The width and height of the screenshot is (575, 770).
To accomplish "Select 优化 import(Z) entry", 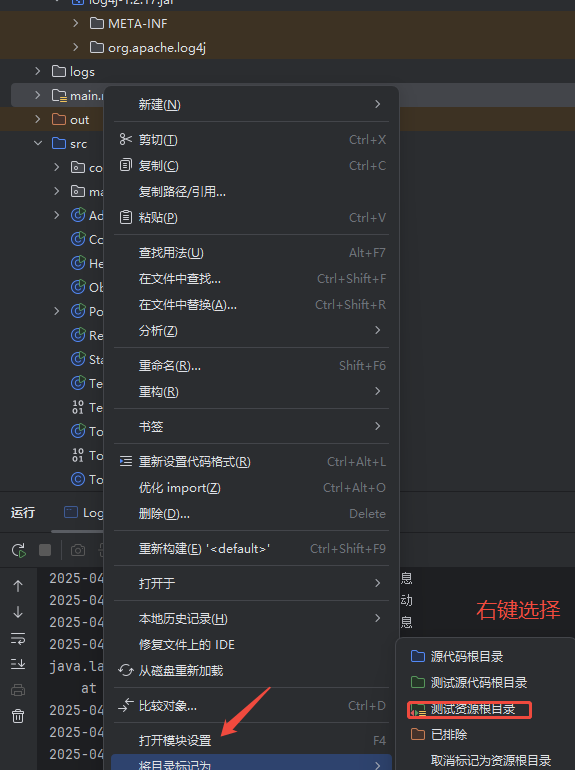I will tap(251, 488).
